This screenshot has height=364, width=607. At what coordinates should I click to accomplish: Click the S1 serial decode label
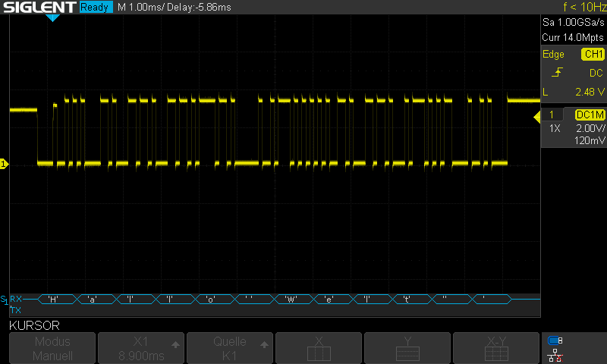click(4, 300)
